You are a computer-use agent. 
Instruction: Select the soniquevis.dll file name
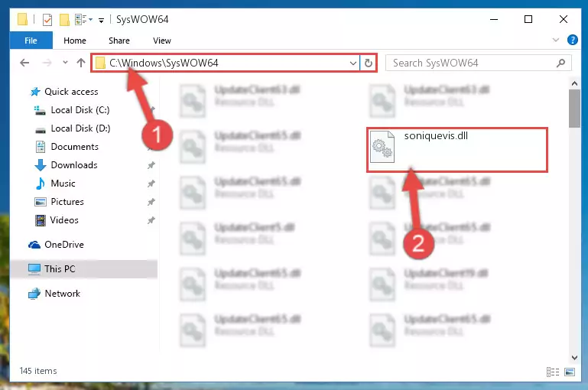436,136
